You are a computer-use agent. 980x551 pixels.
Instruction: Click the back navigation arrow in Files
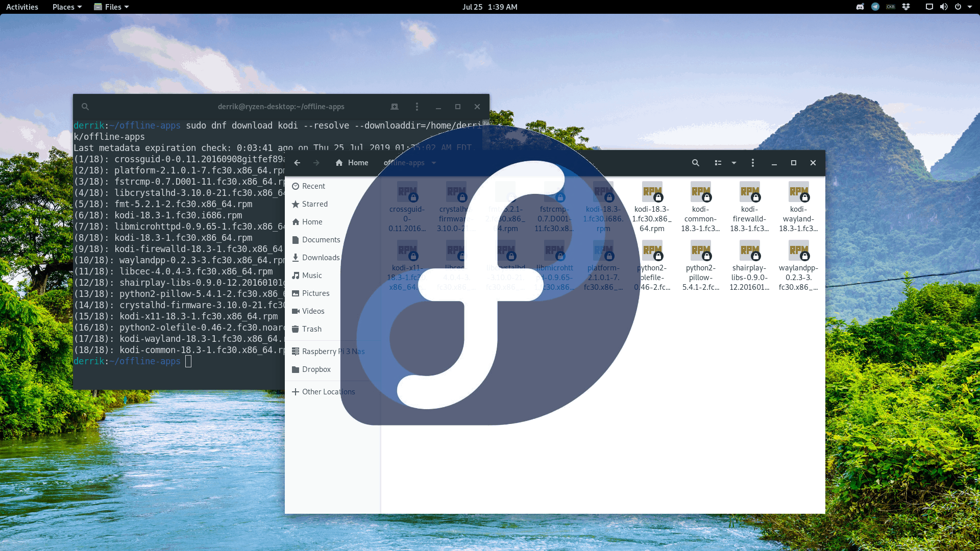(298, 162)
